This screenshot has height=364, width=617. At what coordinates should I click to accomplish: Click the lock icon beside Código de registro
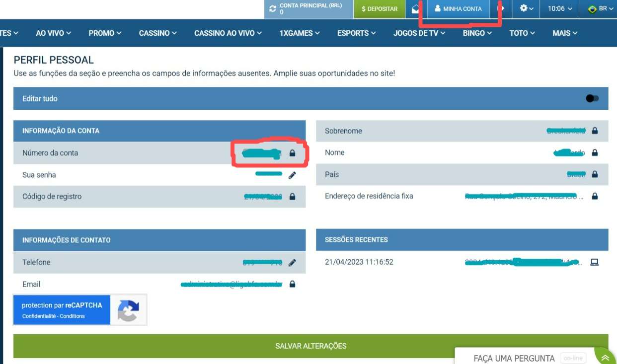(292, 197)
